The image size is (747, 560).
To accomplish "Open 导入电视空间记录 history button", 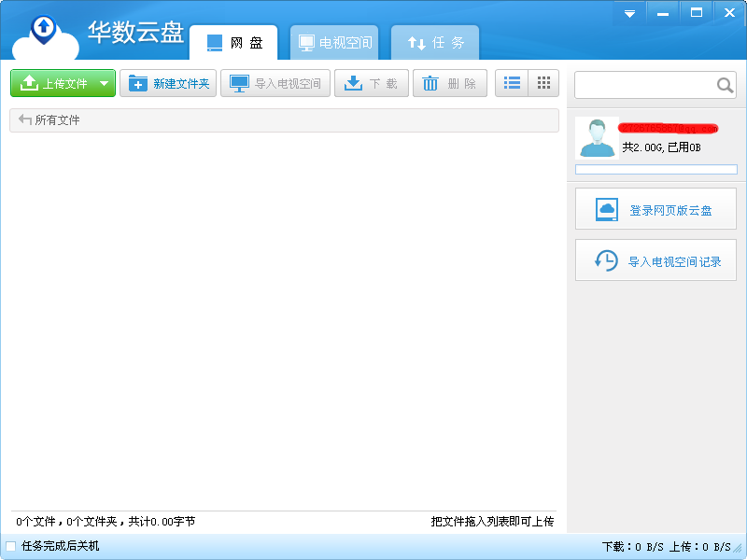I will (656, 260).
